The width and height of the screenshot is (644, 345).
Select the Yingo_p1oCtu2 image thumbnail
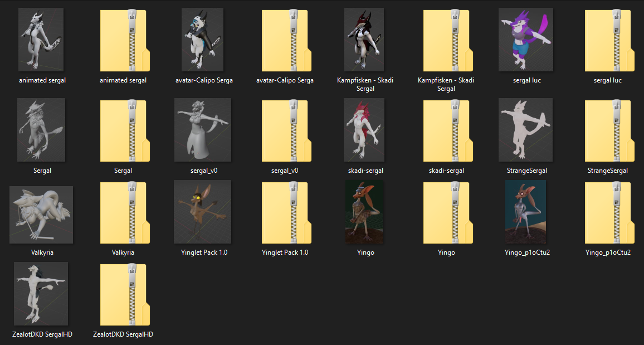pyautogui.click(x=526, y=212)
